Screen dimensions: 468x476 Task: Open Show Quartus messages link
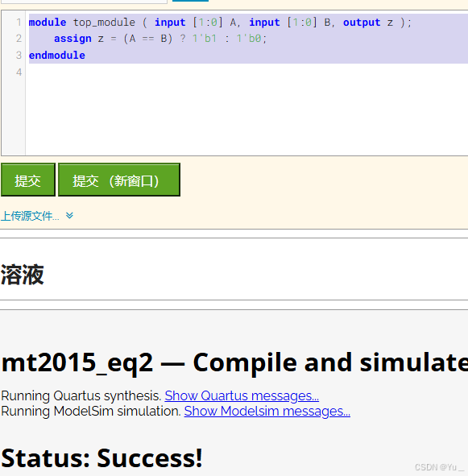click(x=242, y=395)
